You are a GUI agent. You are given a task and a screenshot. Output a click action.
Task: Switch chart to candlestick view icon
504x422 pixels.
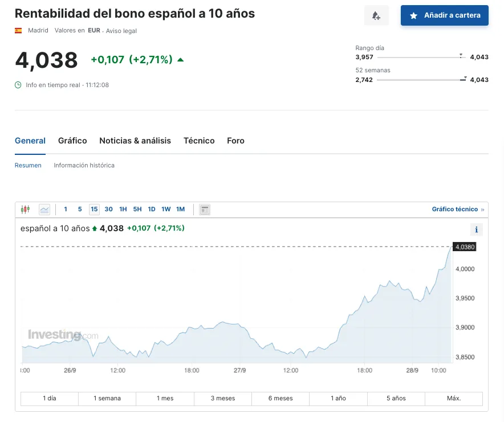point(25,210)
